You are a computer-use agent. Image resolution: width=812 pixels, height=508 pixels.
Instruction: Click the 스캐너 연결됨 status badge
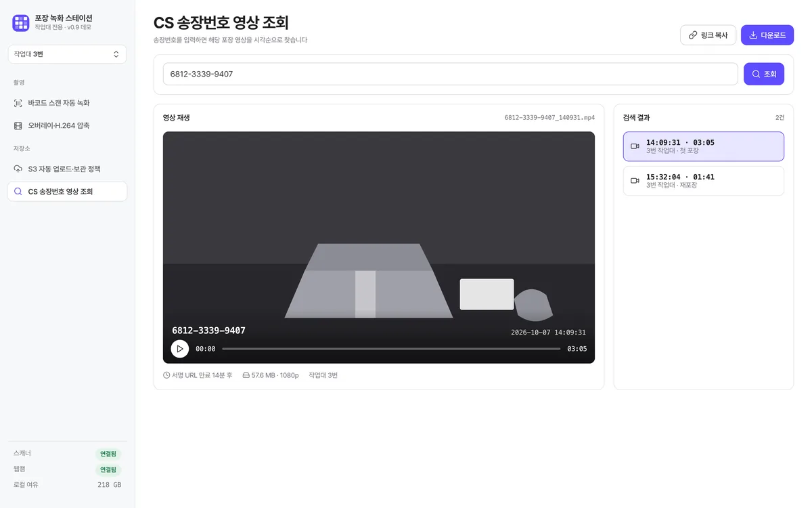pos(108,454)
